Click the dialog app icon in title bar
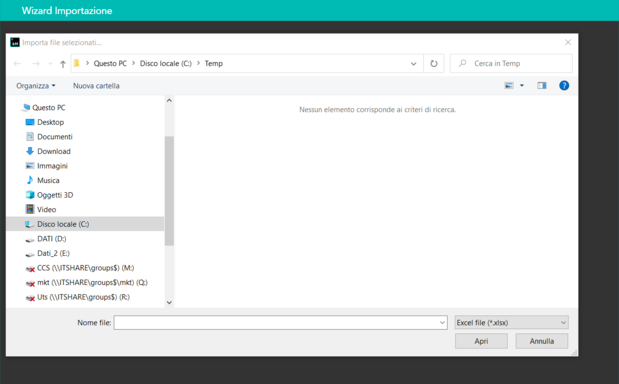 tap(15, 42)
